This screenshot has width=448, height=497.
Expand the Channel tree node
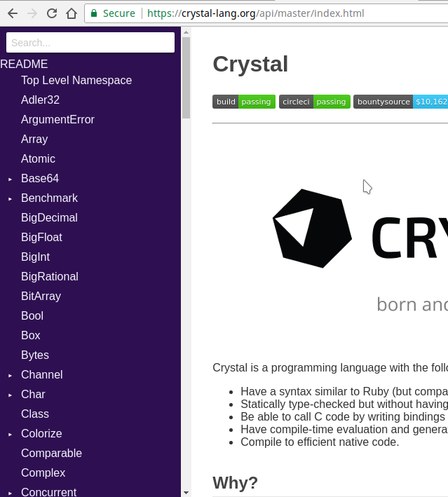[10, 375]
